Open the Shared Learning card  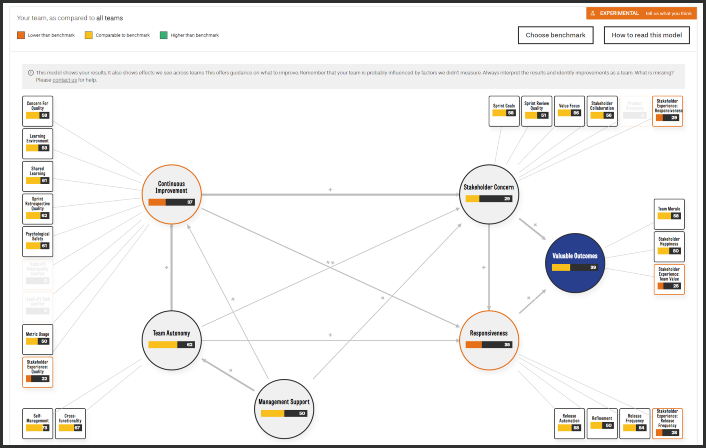(x=37, y=176)
